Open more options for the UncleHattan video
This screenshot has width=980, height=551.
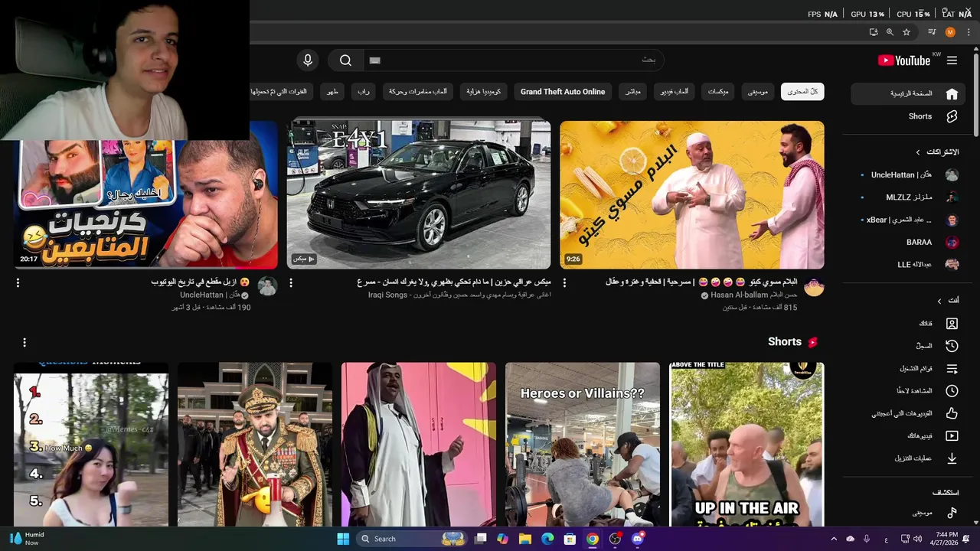(x=18, y=282)
